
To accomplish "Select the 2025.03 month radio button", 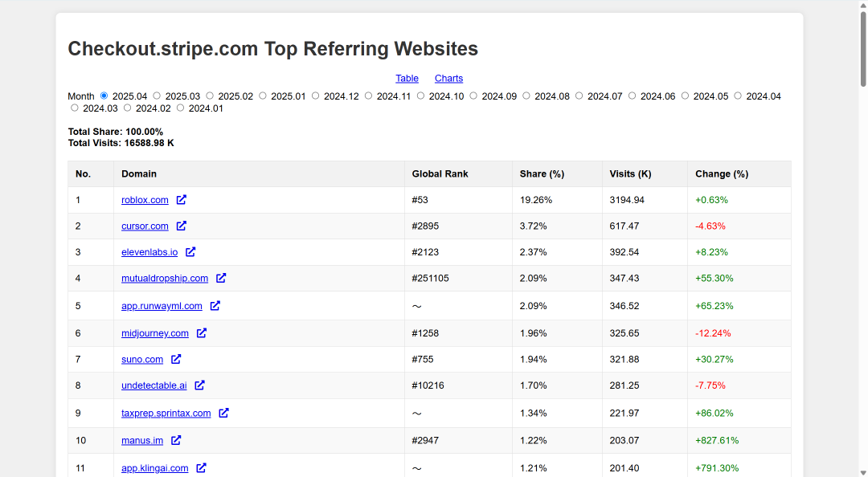I will tap(157, 96).
